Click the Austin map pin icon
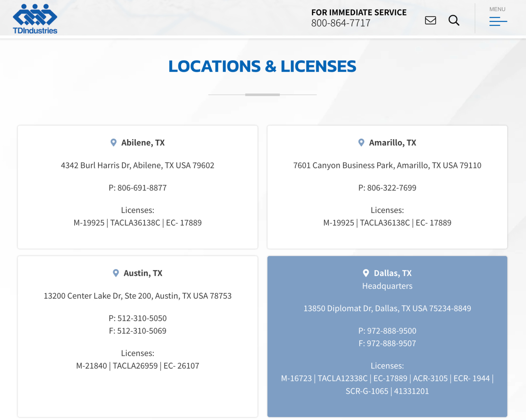The image size is (526, 420). tap(116, 273)
